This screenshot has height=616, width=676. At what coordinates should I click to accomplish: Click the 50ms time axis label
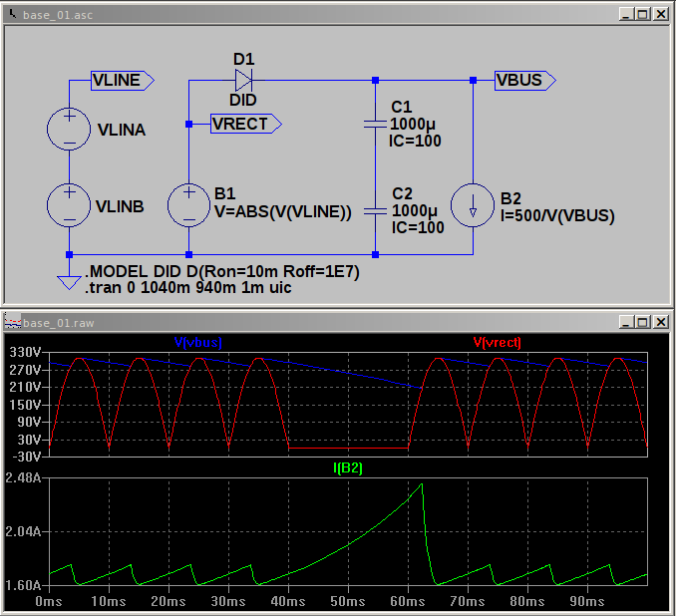tap(348, 601)
